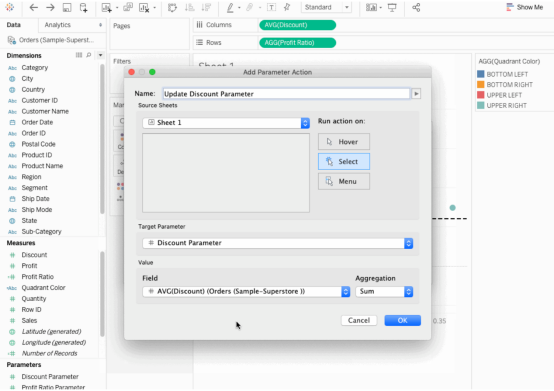Open the Target Parameter dropdown
The width and height of the screenshot is (554, 391).
tap(278, 243)
